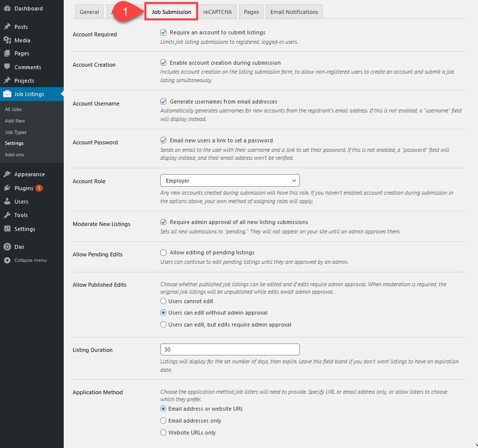Image resolution: width=478 pixels, height=448 pixels.
Task: Collapse the admin sidebar menu
Action: (7, 260)
